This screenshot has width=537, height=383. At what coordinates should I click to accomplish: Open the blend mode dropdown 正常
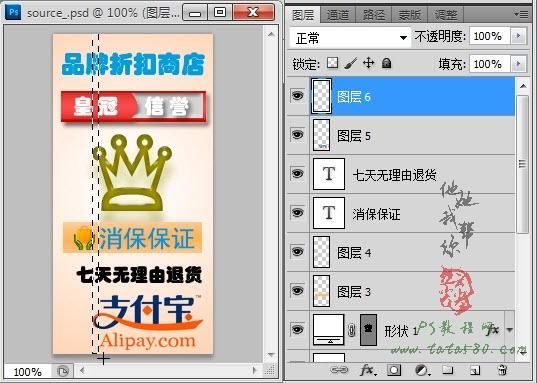point(350,37)
